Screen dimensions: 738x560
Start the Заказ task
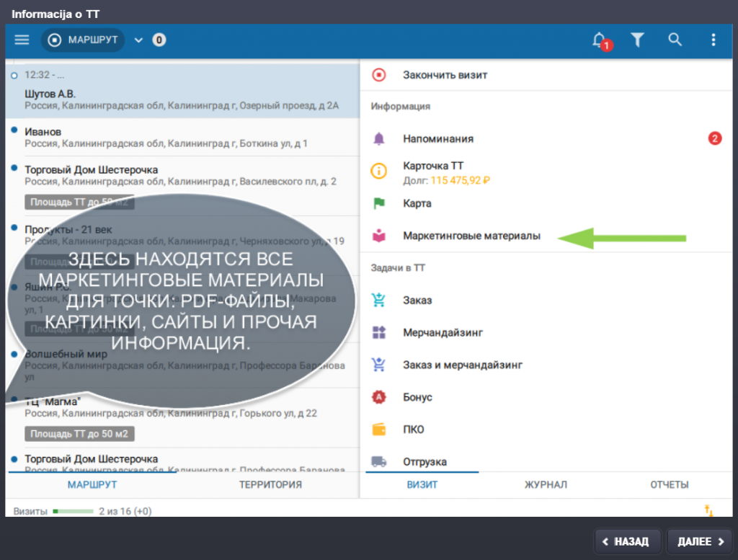tap(546, 301)
